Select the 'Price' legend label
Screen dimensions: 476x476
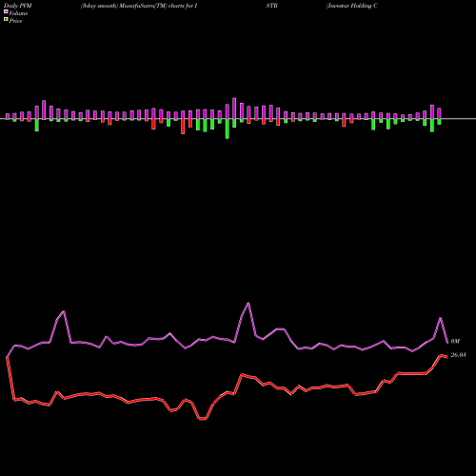(15, 21)
